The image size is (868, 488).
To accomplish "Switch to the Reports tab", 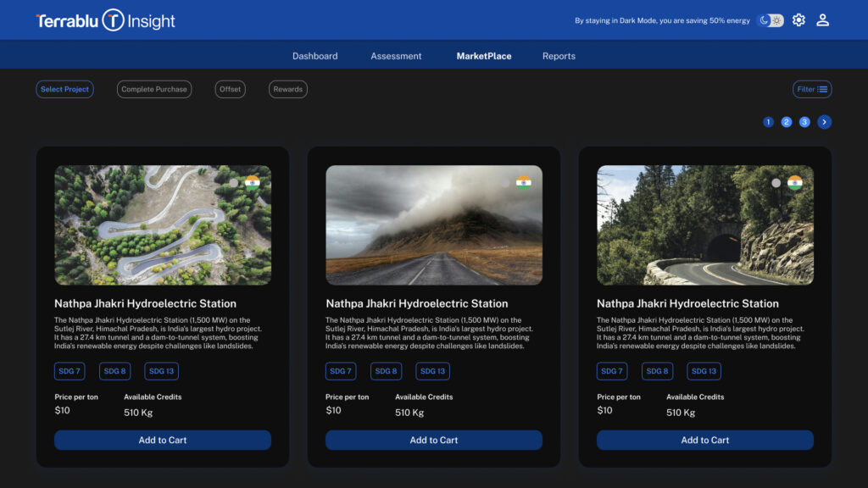I will (559, 56).
